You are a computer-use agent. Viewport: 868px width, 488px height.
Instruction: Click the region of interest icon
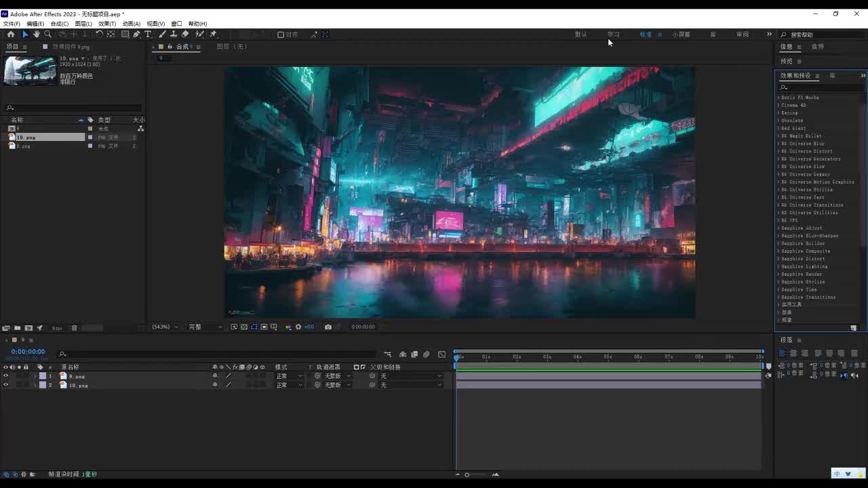264,327
